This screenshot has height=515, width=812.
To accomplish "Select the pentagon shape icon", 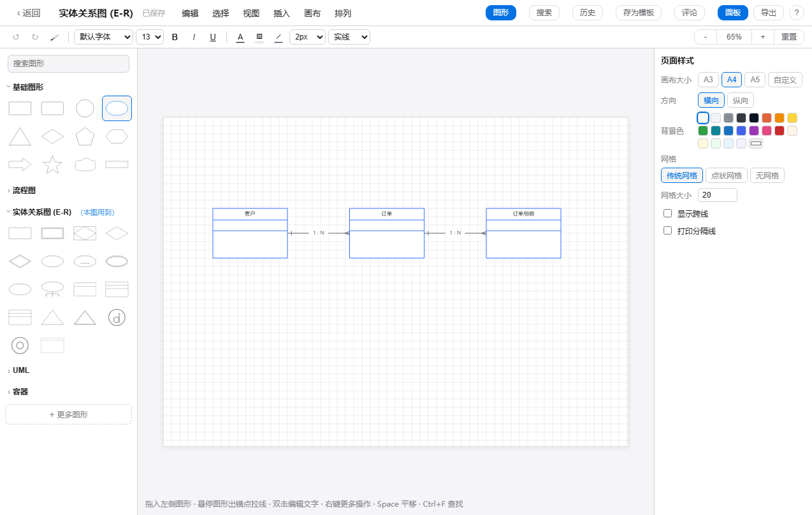I will point(85,136).
